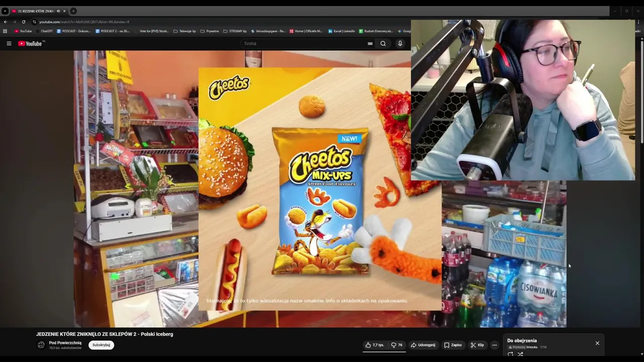Toggle playlist shuffle icon

pos(520,354)
